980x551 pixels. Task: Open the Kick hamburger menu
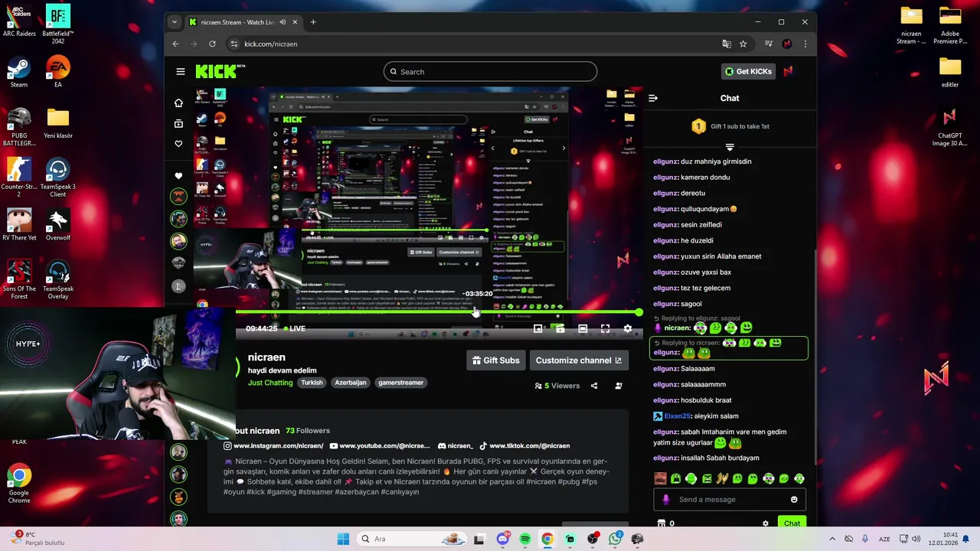[180, 72]
